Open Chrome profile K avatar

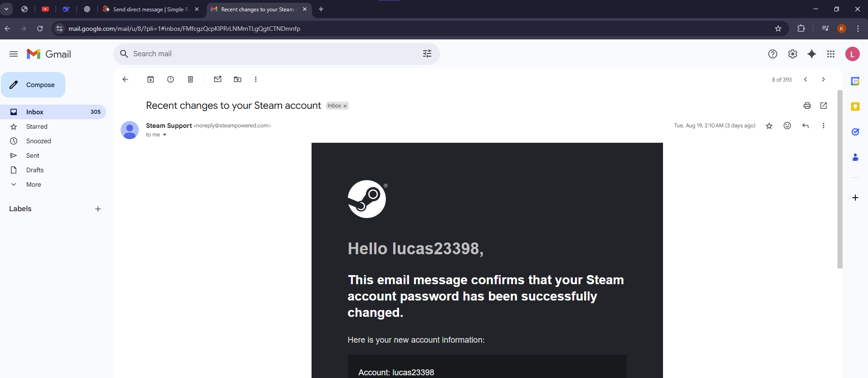[x=842, y=29]
